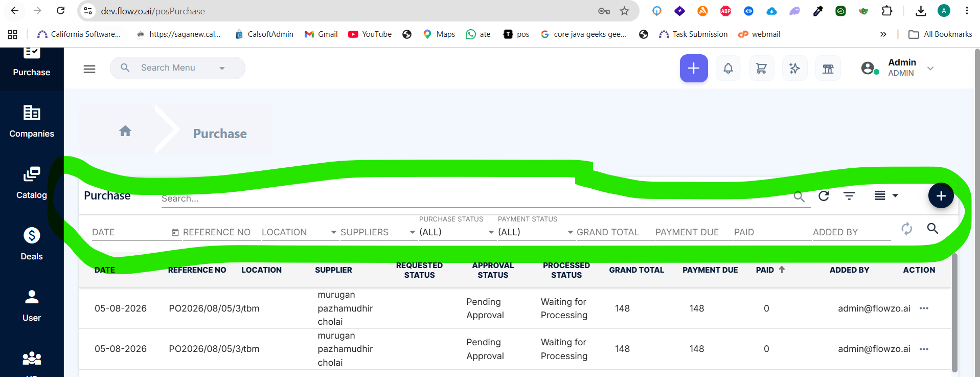Image resolution: width=980 pixels, height=377 pixels.
Task: Open the Companies sidebar module
Action: point(32,122)
